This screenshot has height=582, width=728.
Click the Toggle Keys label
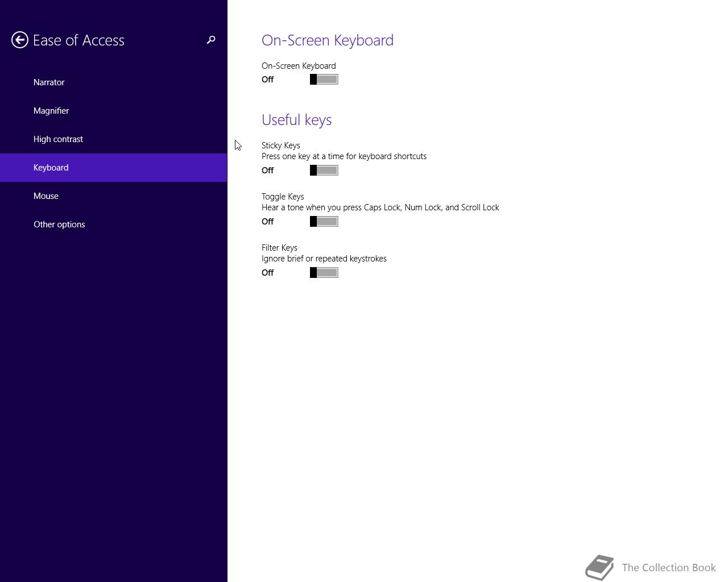click(283, 197)
